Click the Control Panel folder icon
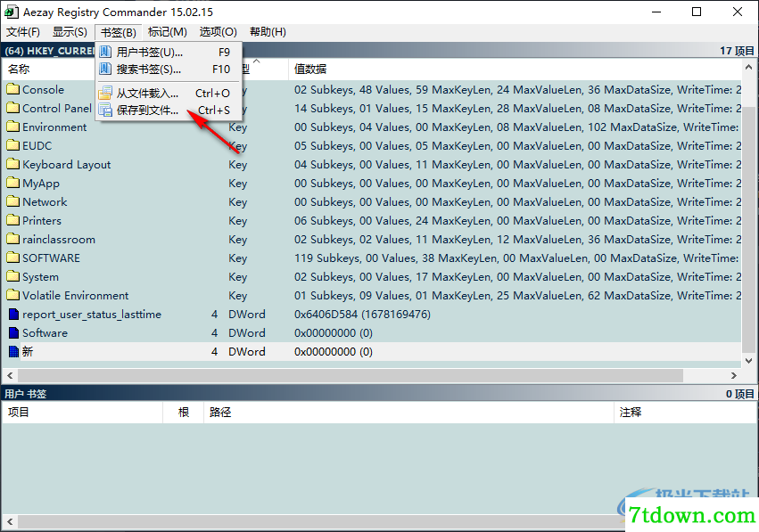 (x=13, y=108)
